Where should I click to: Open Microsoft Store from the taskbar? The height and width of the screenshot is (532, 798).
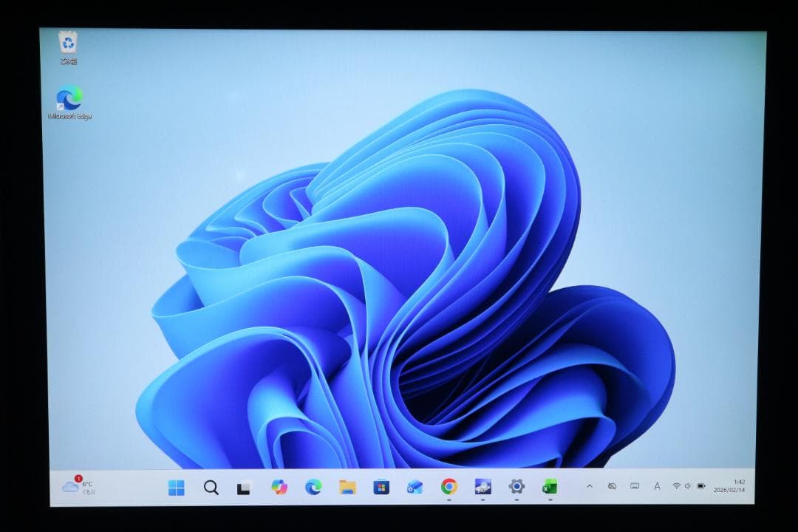tap(381, 487)
